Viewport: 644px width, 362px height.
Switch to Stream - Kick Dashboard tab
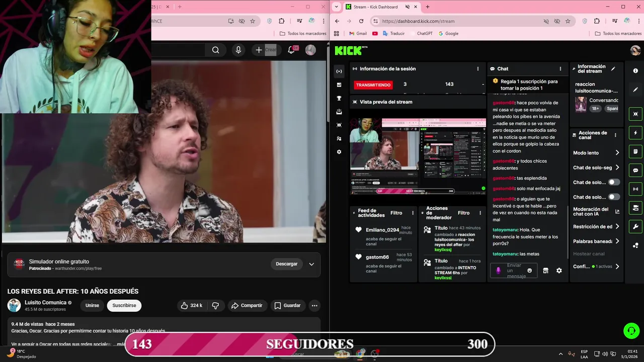pos(375,7)
